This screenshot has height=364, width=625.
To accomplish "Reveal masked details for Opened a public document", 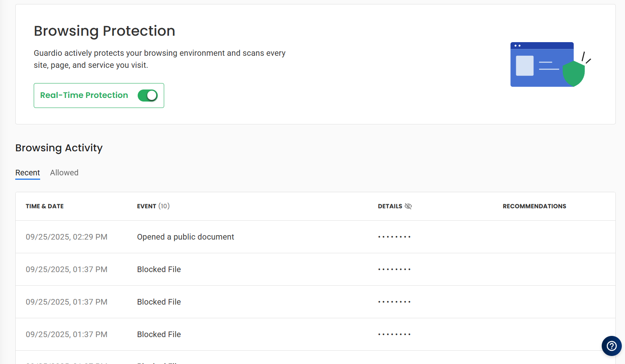I will tap(394, 237).
